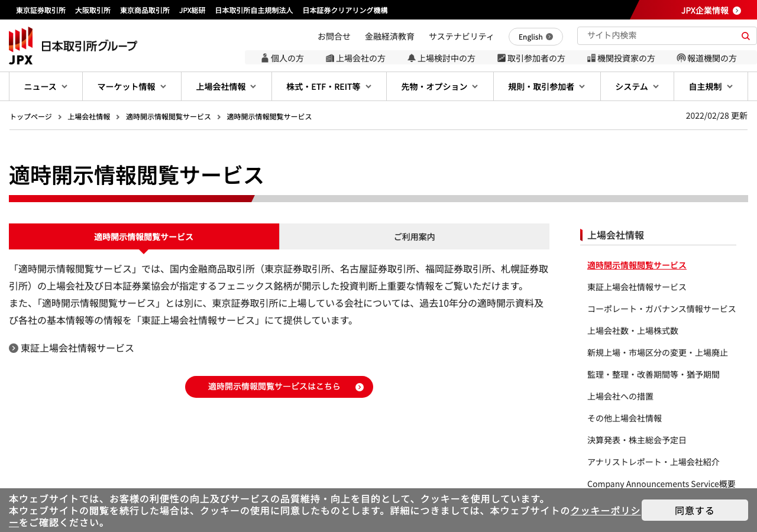Expand the マーケット情報 menu chevron

pos(163,86)
